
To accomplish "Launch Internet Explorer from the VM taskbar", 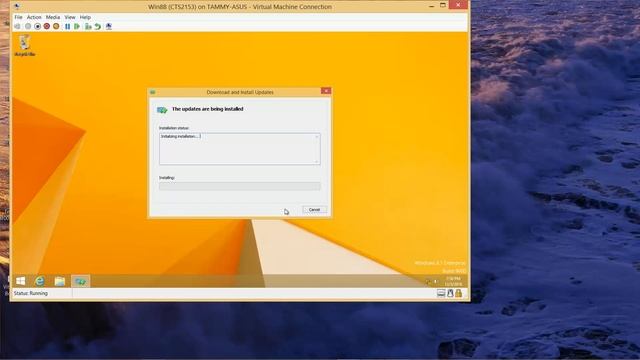I will (40, 281).
